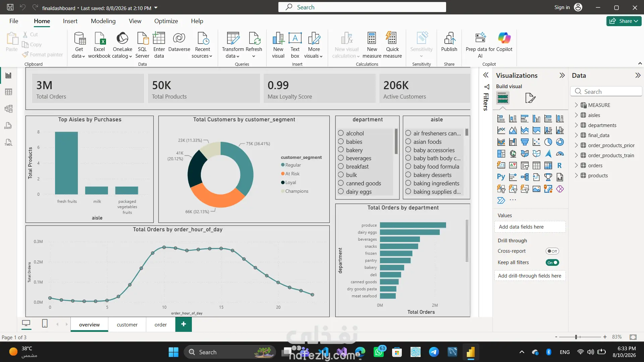
Task: Select the Python visual icon
Action: (x=501, y=177)
